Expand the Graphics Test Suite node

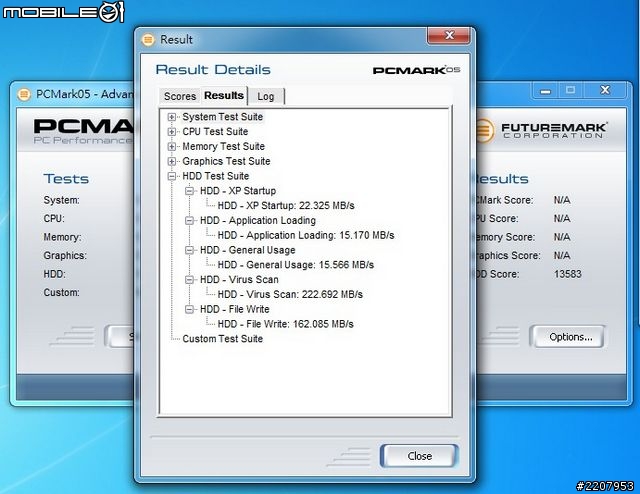coord(172,161)
